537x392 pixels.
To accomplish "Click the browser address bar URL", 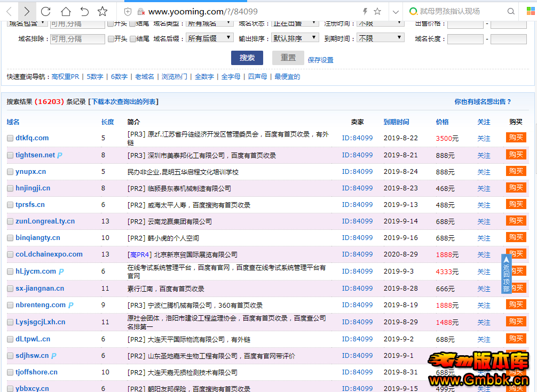I will pos(203,12).
